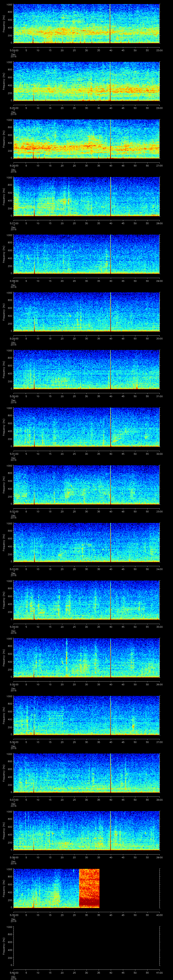Click the empty black plot starting at 5:40:00
Image resolution: width=173 pixels, height=980 pixels.
pyautogui.click(x=86, y=946)
